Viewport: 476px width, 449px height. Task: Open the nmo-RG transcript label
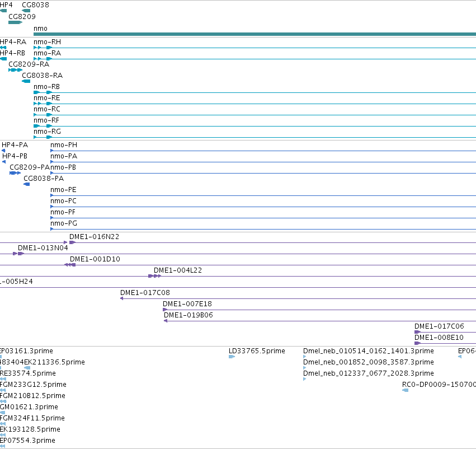pyautogui.click(x=47, y=132)
